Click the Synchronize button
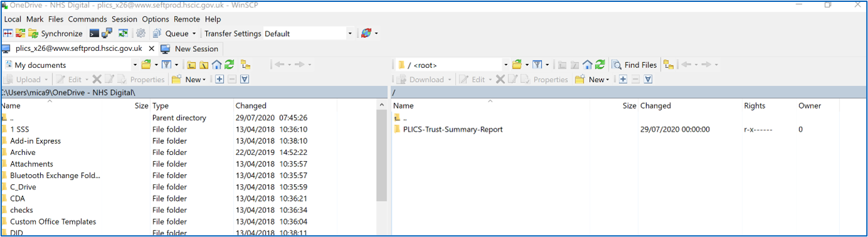868x237 pixels. (x=55, y=33)
